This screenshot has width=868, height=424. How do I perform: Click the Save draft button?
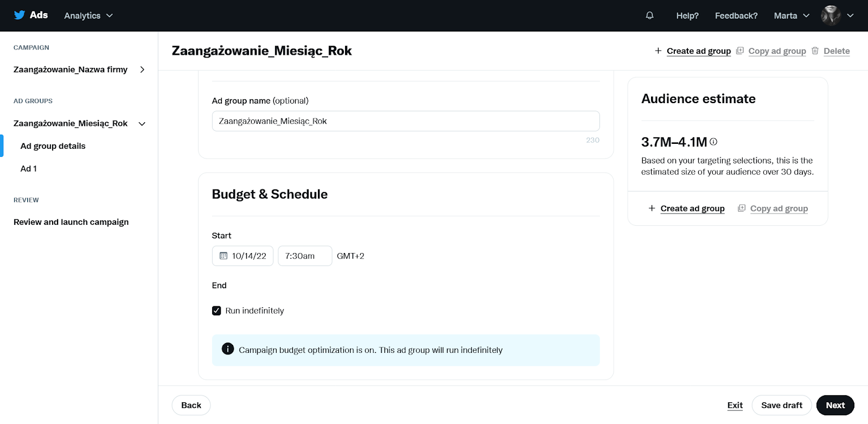coord(781,405)
